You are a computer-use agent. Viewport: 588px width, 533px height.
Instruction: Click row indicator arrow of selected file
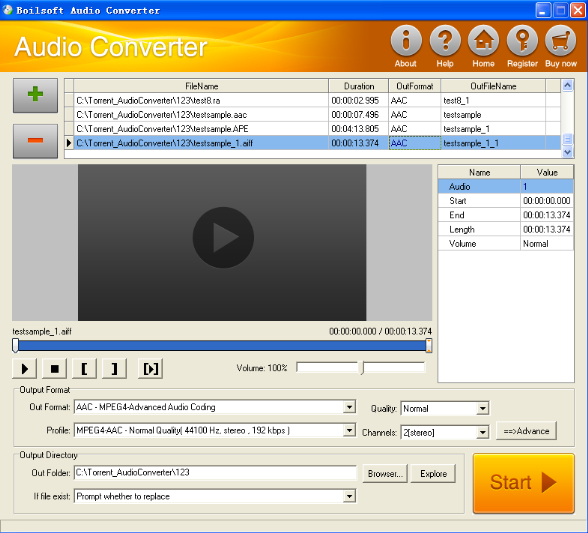tap(69, 143)
